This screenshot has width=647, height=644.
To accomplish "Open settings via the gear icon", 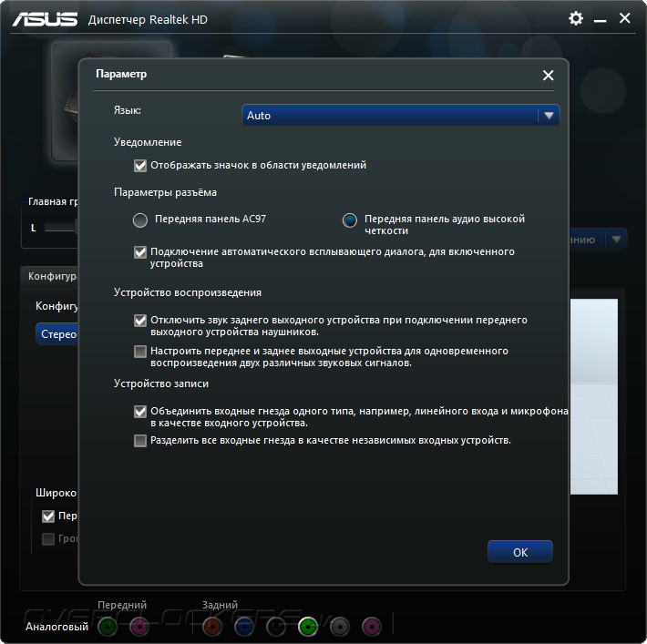I will point(576,18).
